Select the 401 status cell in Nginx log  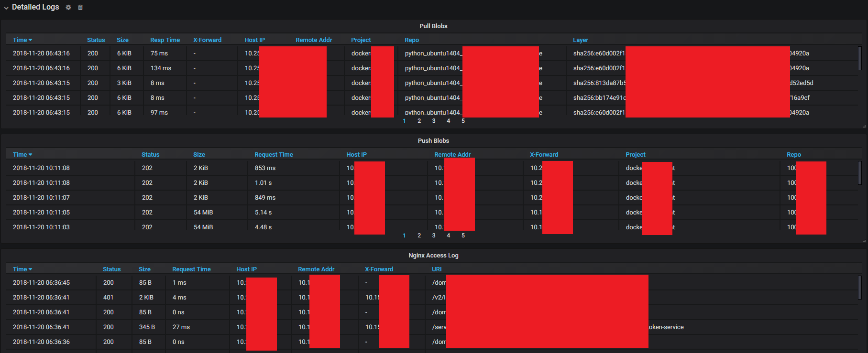[109, 298]
